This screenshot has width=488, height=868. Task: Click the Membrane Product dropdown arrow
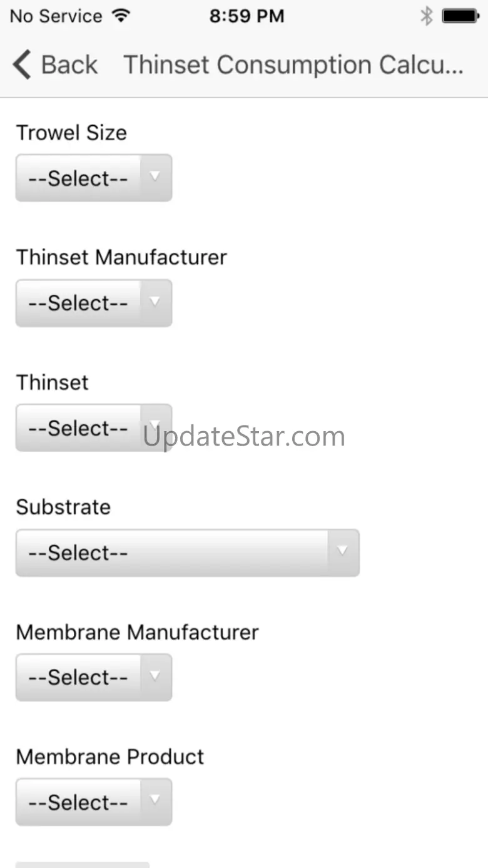(x=155, y=801)
